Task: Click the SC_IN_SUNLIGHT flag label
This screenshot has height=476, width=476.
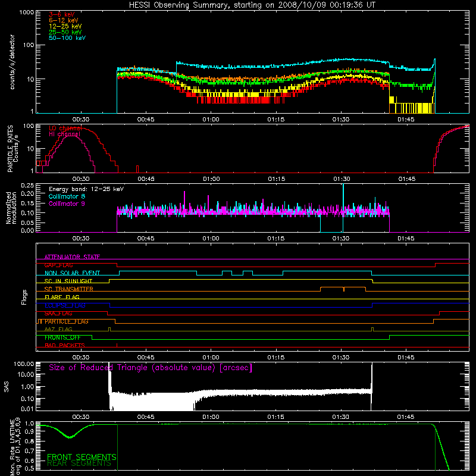Action: (x=68, y=281)
